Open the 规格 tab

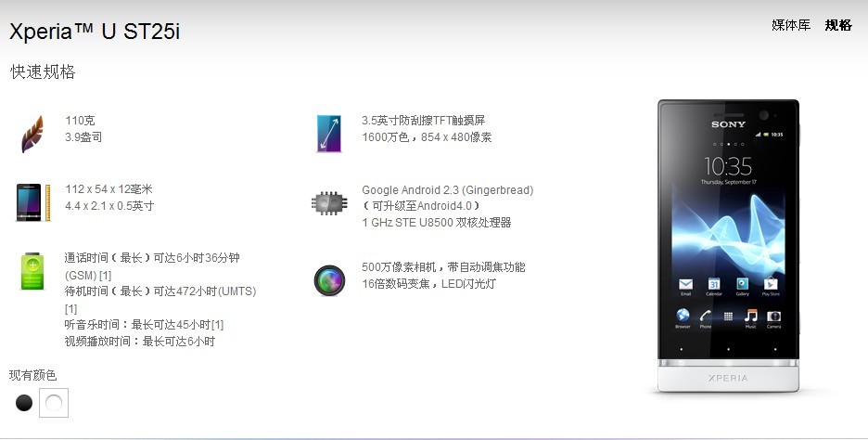[x=838, y=25]
